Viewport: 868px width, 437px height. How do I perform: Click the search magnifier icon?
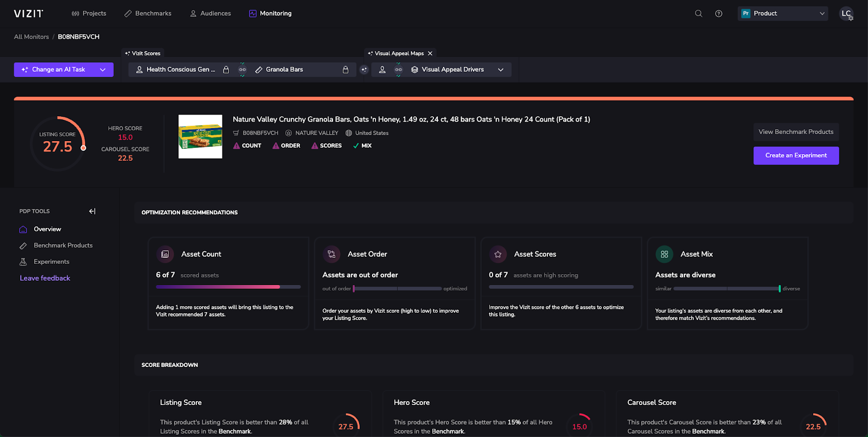click(x=699, y=14)
